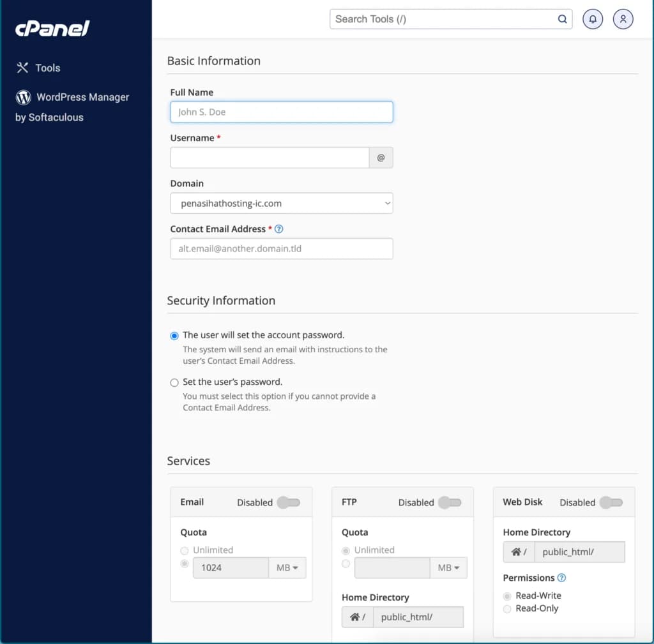Select the "Set the user's password" option

click(x=174, y=382)
